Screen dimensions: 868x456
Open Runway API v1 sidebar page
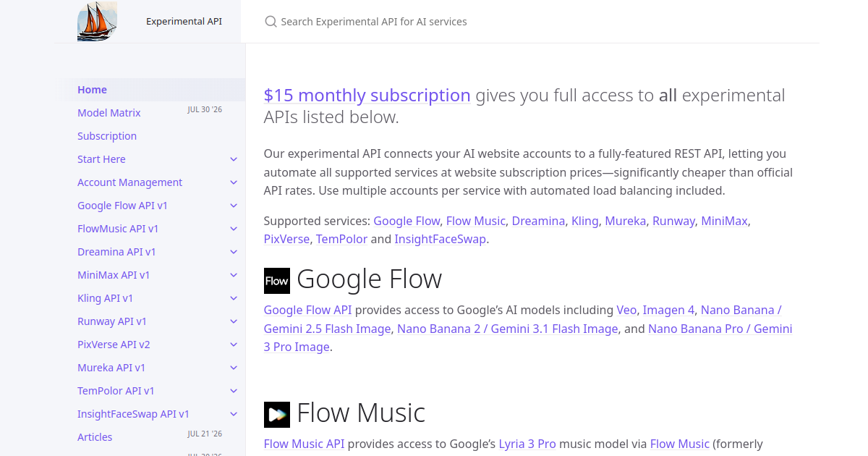click(x=112, y=321)
